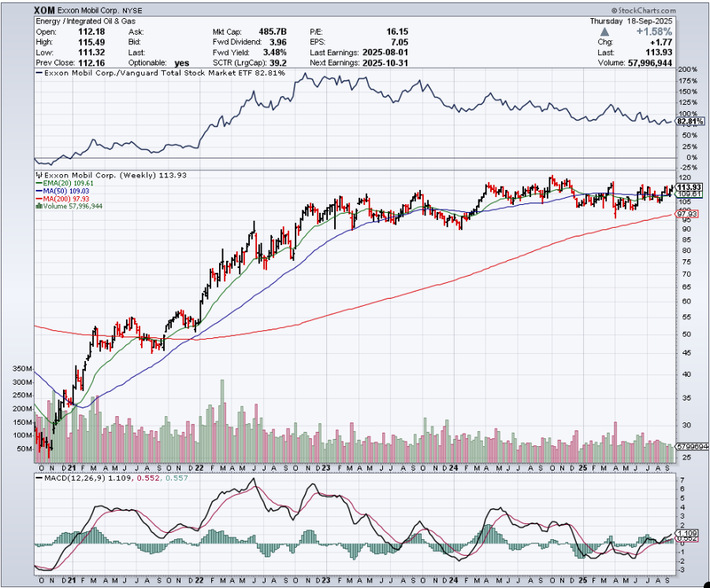Click the Exxon Mobil/Vanguard Total Stock Market ETF legend

point(161,73)
